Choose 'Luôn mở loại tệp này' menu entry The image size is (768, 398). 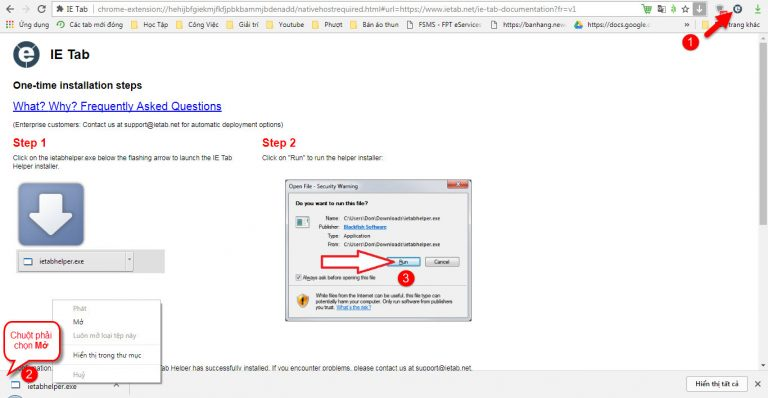[x=107, y=335]
